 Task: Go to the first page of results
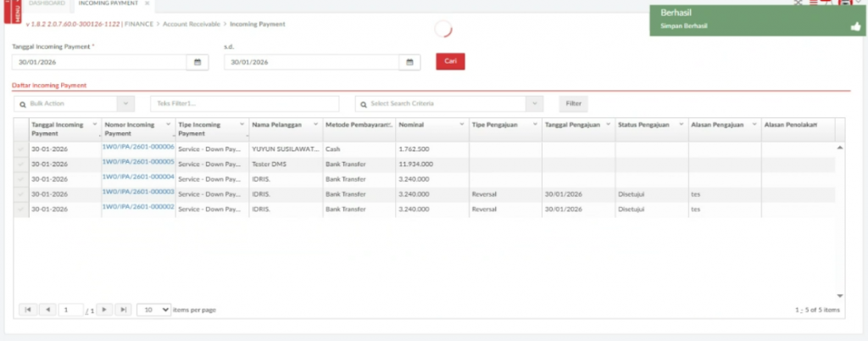pos(27,310)
